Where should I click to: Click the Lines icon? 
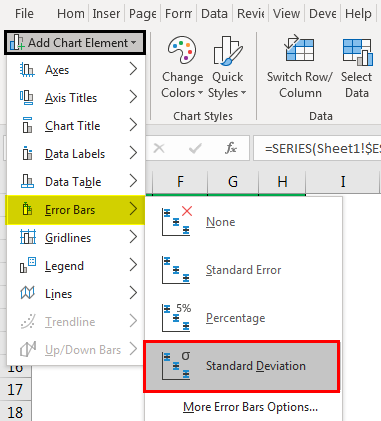[27, 294]
